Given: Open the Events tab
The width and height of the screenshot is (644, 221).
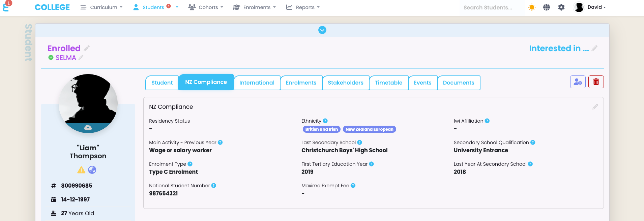Looking at the screenshot, I should 423,83.
